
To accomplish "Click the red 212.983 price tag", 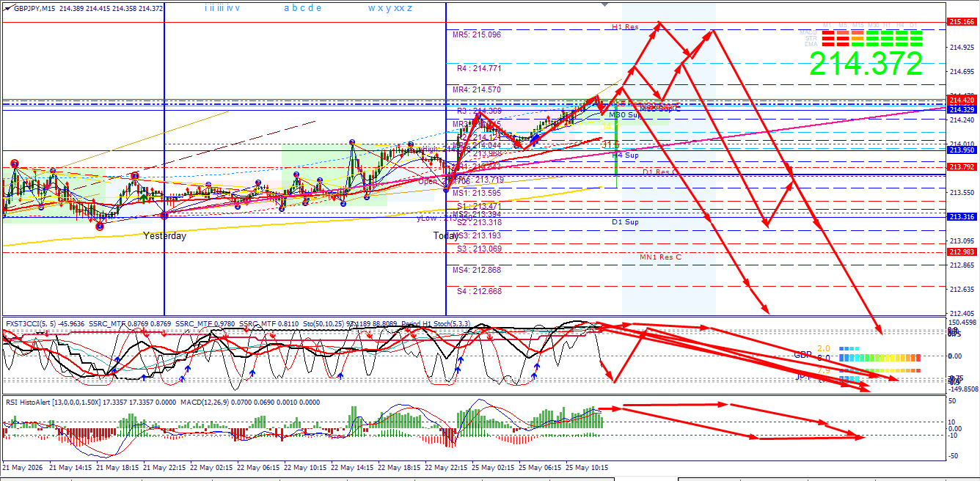I will click(x=962, y=252).
